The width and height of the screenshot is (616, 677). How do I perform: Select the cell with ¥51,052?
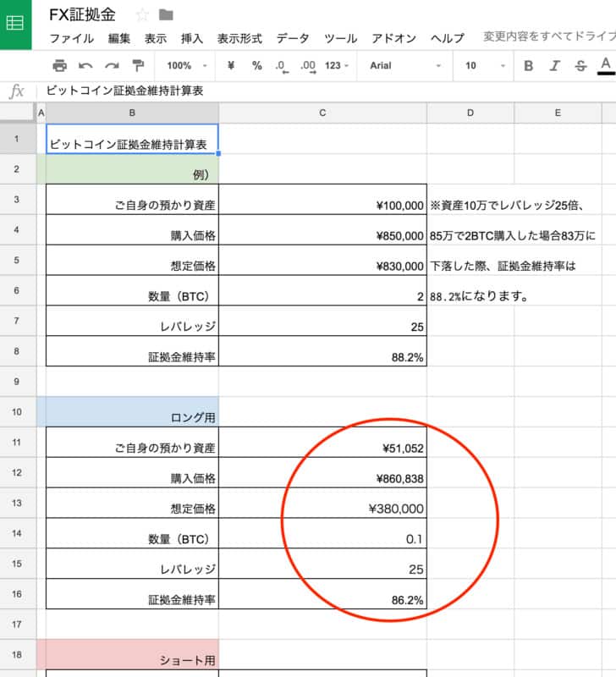coord(322,442)
